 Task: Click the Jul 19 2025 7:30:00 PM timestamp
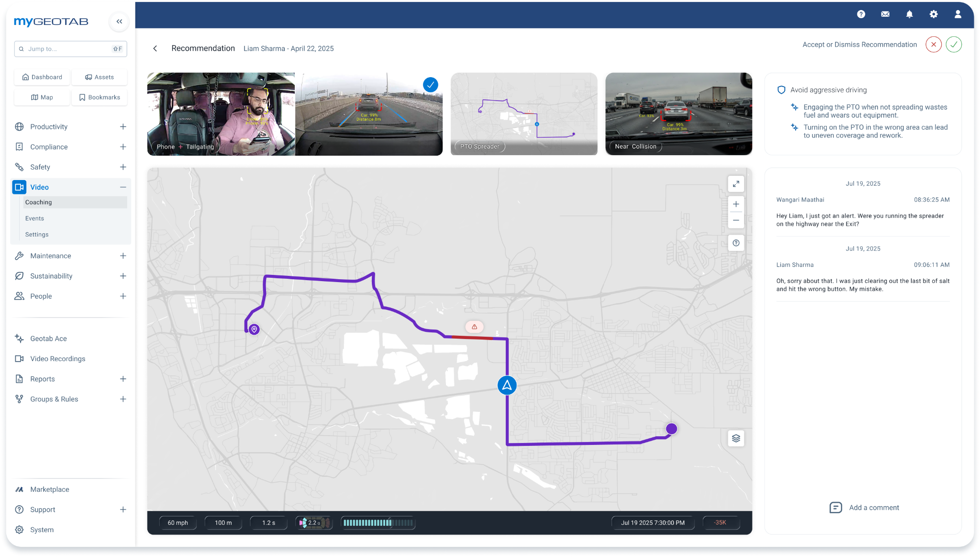click(653, 523)
